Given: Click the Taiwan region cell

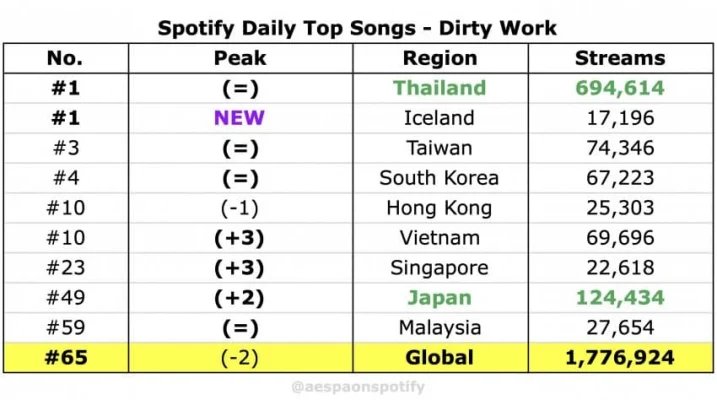Looking at the screenshot, I should [439, 148].
